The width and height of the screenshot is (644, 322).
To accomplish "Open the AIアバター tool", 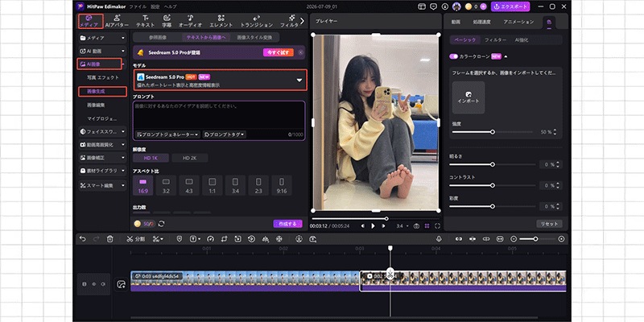I will pyautogui.click(x=117, y=21).
